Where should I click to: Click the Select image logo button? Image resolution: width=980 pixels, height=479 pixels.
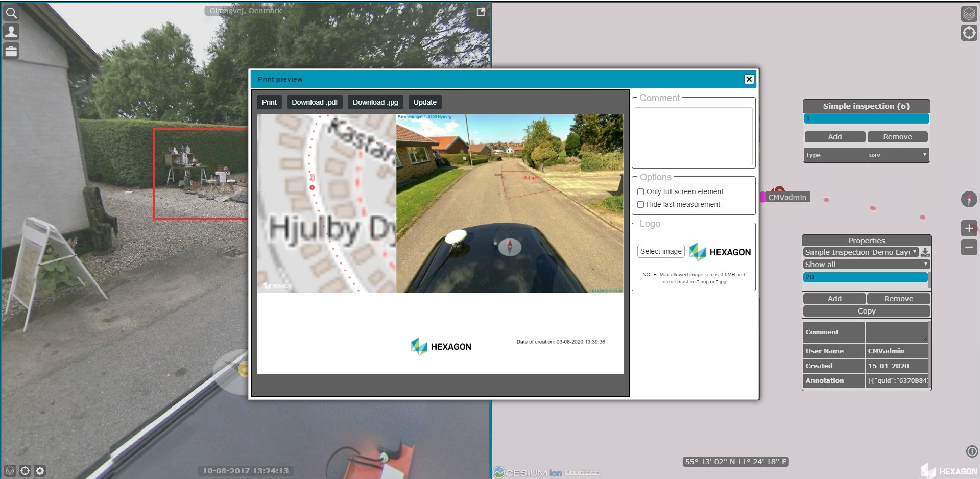coord(661,251)
